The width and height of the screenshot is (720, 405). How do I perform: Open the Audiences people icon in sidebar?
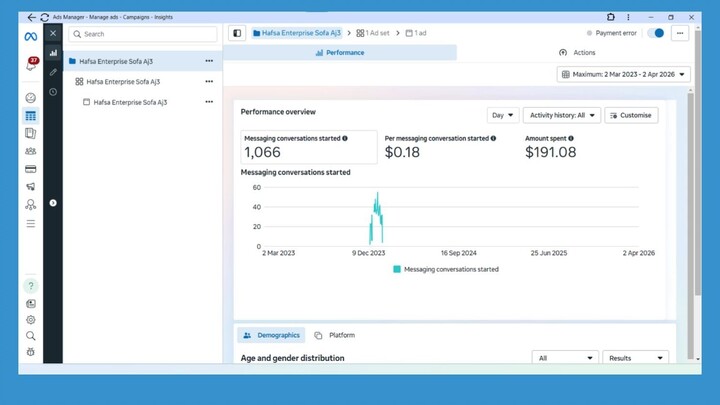[31, 151]
